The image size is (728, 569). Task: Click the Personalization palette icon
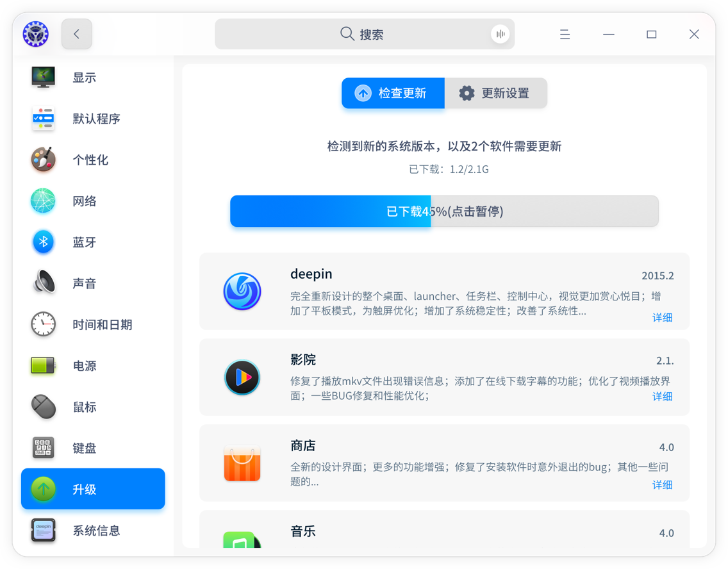(43, 160)
